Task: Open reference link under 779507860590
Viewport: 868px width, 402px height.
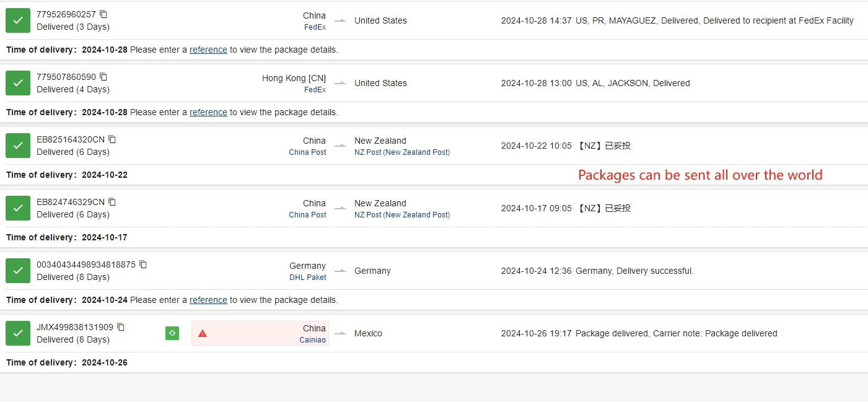Action: pos(208,112)
